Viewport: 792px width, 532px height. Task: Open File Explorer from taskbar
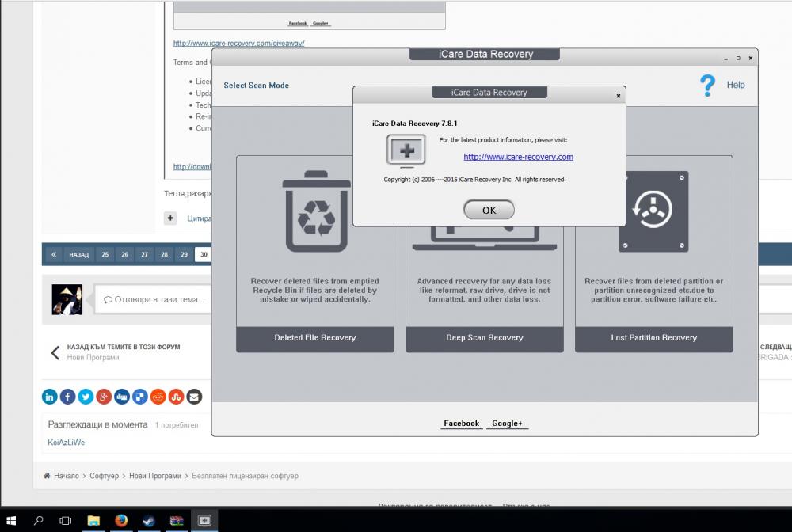(93, 520)
